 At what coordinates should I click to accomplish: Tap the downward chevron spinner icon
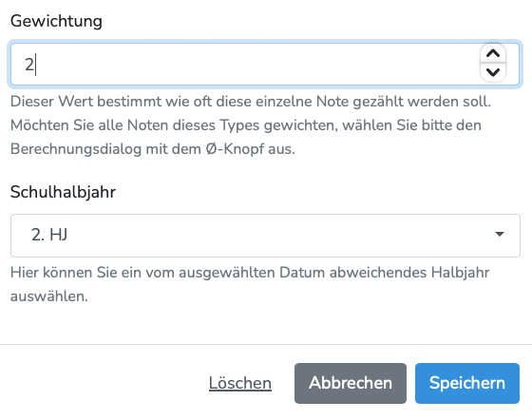[x=493, y=72]
